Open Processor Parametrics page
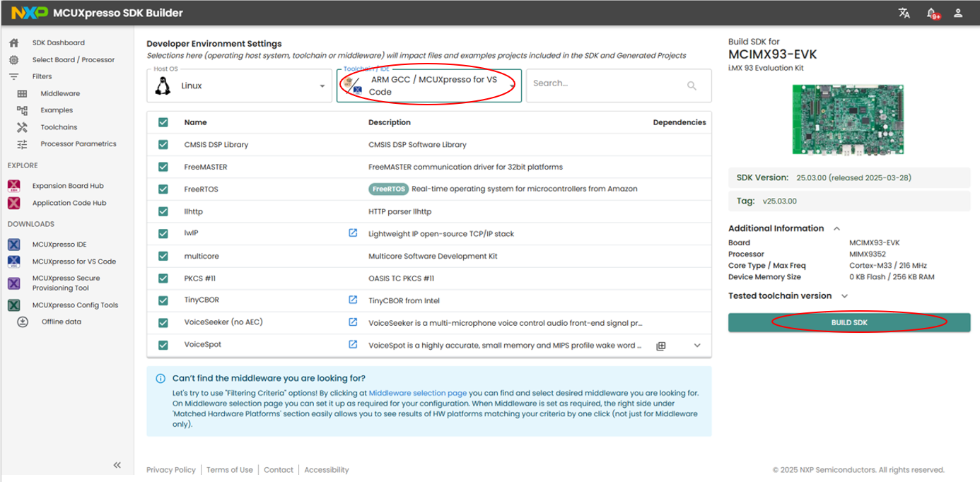Image resolution: width=980 pixels, height=482 pixels. click(x=78, y=144)
